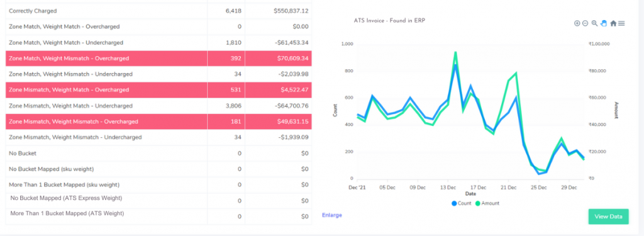This screenshot has height=236, width=644.
Task: Click the chart zoom in icon
Action: coord(577,23)
